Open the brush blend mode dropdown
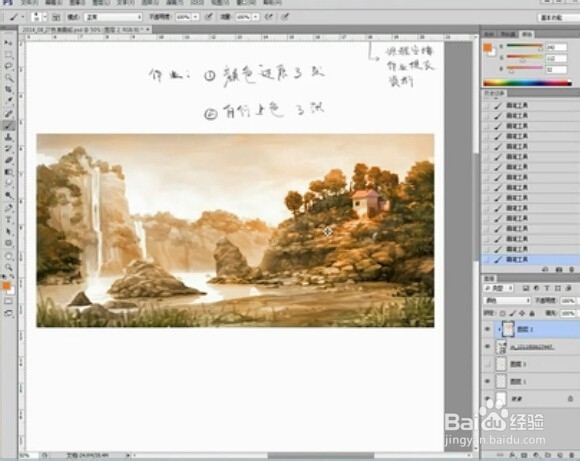 (x=113, y=17)
